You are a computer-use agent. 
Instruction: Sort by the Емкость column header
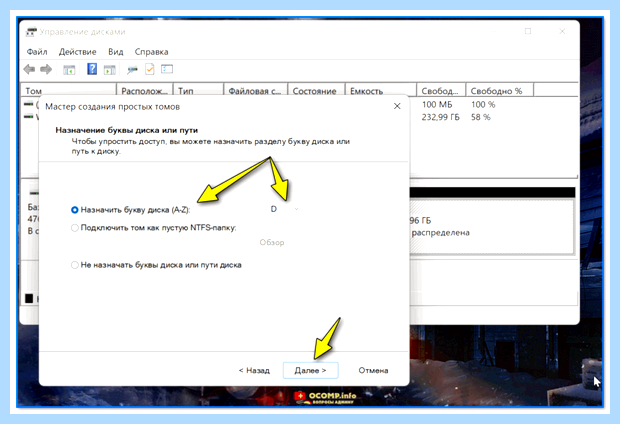(381, 91)
